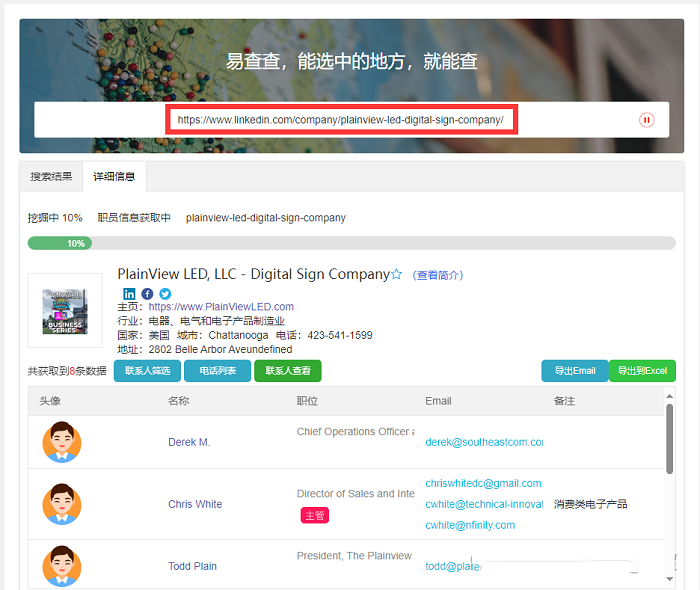
Task: Open the company's LinkedIn icon
Action: pos(129,294)
